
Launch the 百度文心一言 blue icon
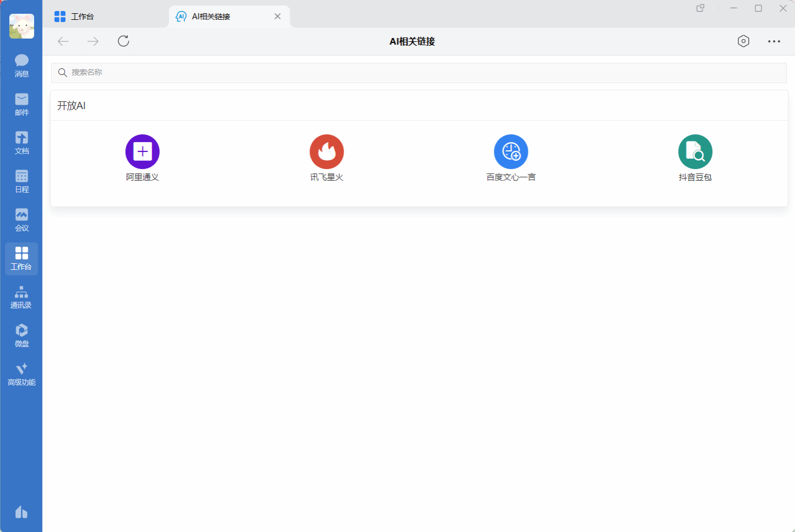[511, 151]
